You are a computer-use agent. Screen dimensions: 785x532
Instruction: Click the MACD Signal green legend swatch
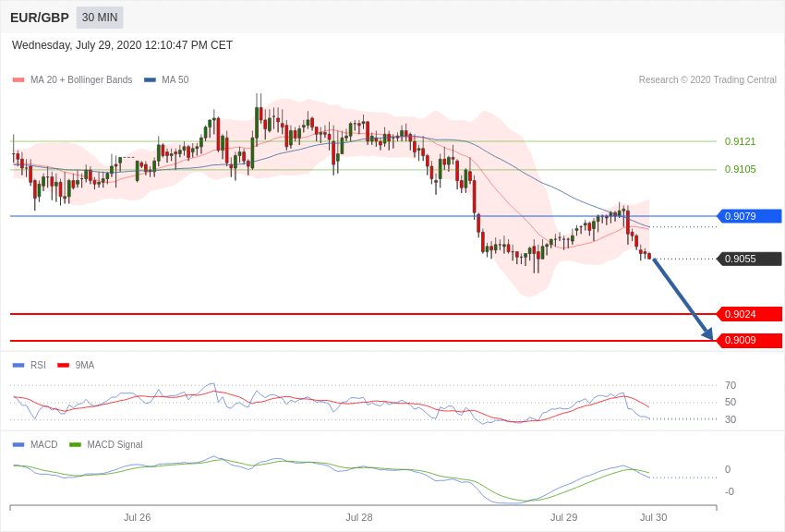[x=75, y=444]
